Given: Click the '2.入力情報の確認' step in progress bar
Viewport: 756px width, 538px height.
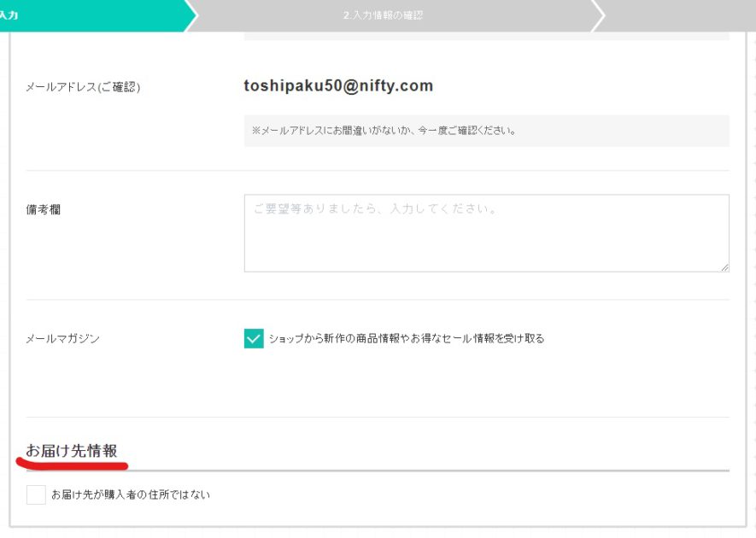Looking at the screenshot, I should tap(383, 15).
